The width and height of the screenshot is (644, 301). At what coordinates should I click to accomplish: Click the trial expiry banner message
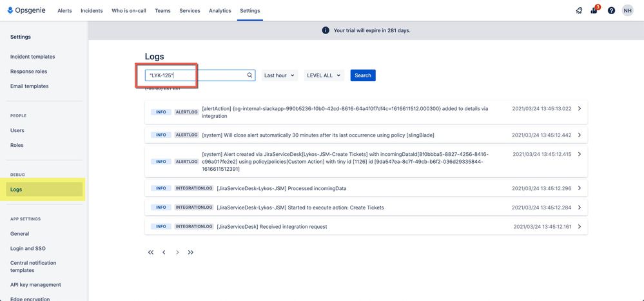coord(372,30)
